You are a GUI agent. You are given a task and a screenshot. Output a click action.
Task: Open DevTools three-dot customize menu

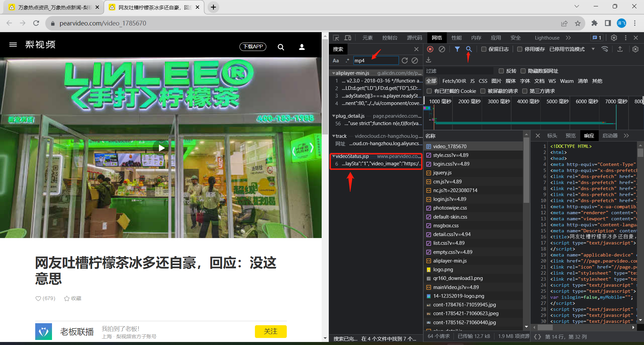click(x=626, y=38)
